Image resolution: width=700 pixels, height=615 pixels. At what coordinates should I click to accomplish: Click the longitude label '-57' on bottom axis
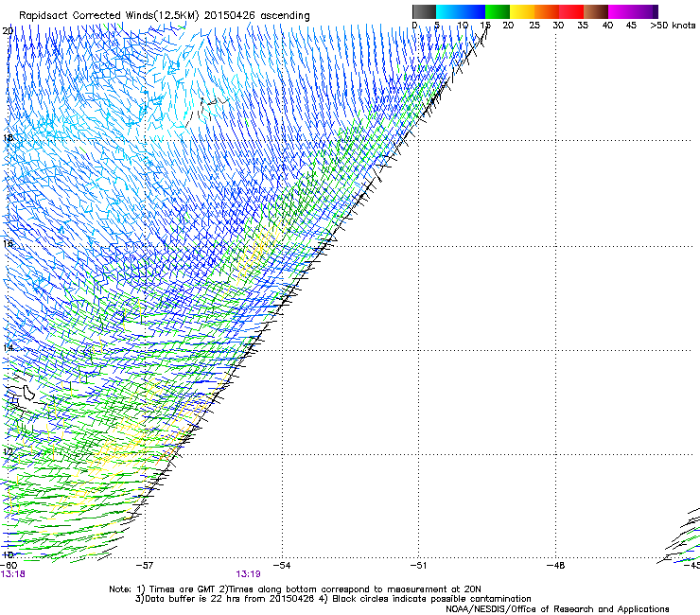click(x=145, y=566)
